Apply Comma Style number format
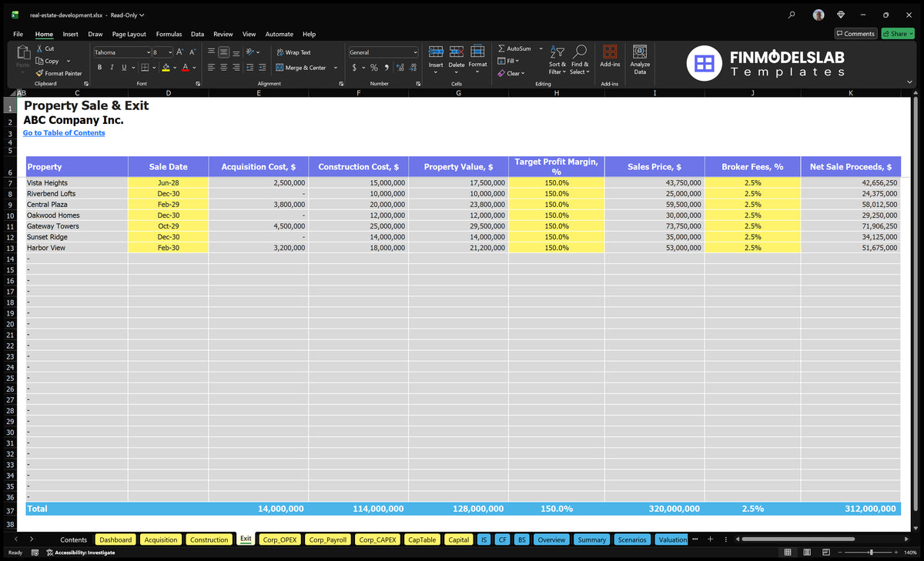Viewport: 924px width, 561px height. pyautogui.click(x=387, y=68)
